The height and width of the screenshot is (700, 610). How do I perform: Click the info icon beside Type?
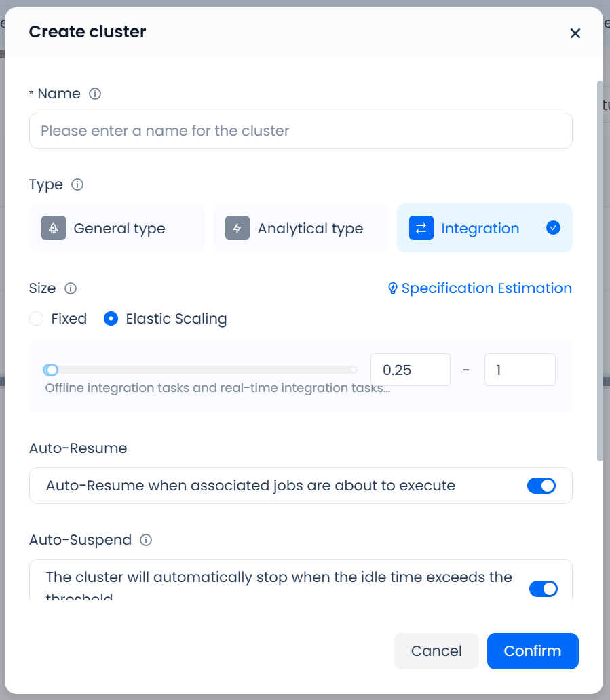77,184
